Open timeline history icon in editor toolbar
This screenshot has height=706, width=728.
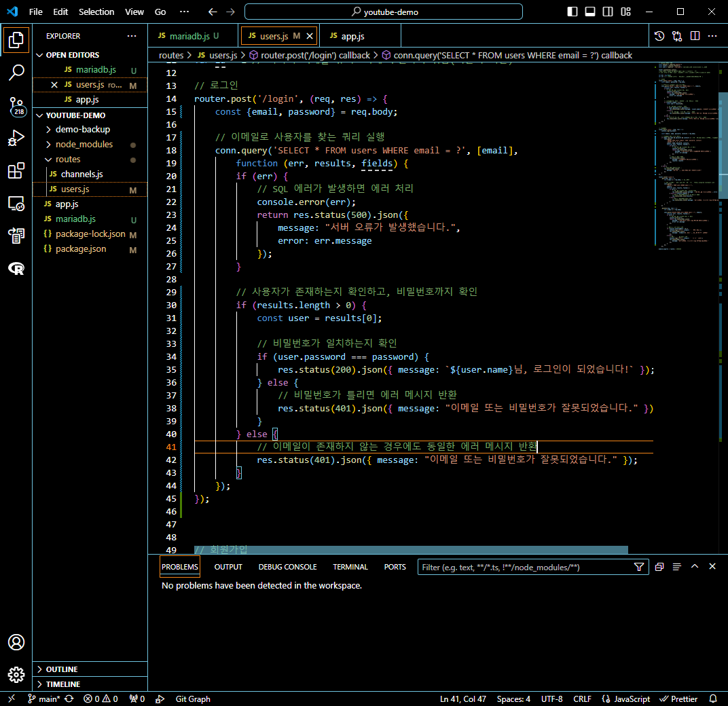pos(659,36)
